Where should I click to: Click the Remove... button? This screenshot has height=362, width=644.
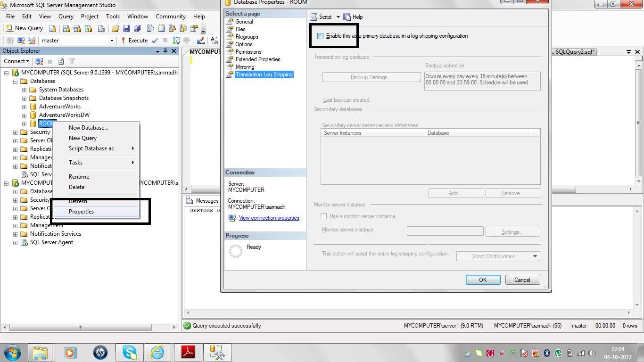point(512,193)
